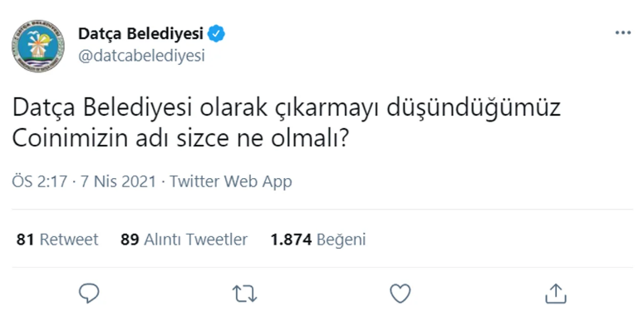Click the Datça Belediyesi display name
Screen dimensions: 644x317
point(140,34)
